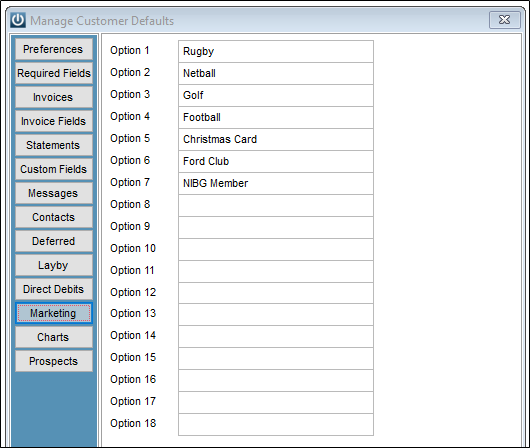
Task: Switch to Required Fields section
Action: (54, 73)
